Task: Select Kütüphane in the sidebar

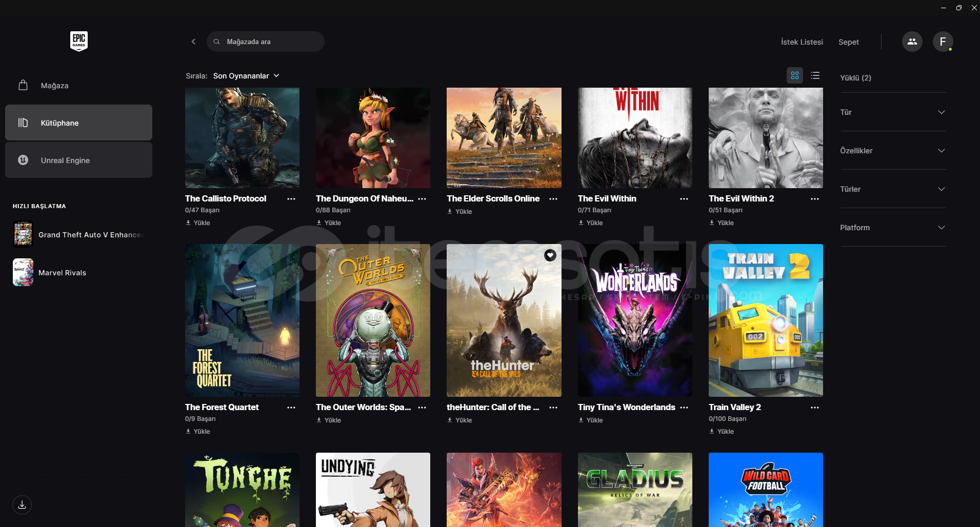Action: [78, 123]
